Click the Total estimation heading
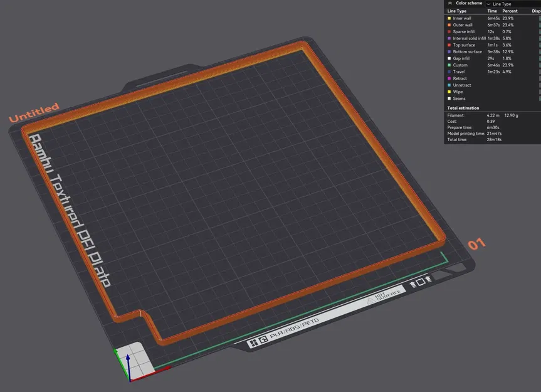The image size is (541, 392). click(x=463, y=108)
